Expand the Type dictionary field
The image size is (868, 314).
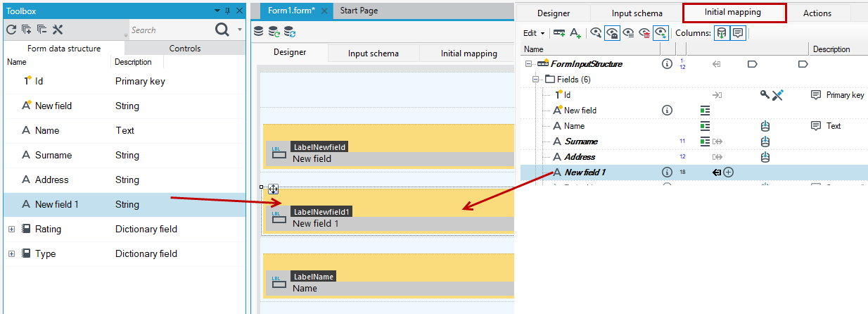coord(11,253)
